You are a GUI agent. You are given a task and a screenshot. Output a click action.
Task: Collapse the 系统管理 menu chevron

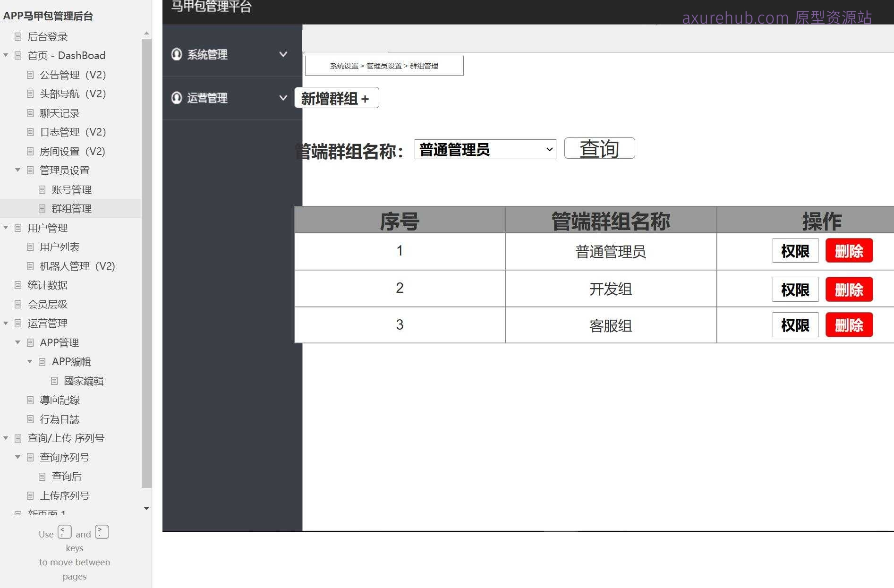click(x=283, y=54)
